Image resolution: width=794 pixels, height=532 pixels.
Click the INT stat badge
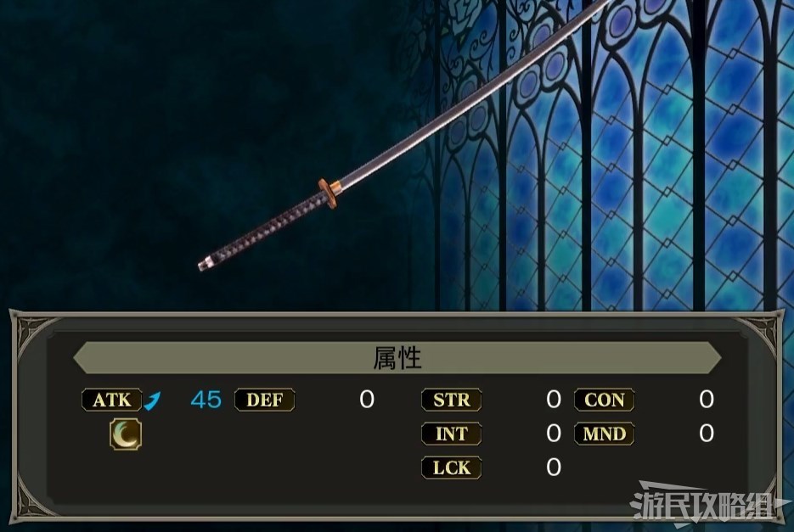click(x=451, y=434)
